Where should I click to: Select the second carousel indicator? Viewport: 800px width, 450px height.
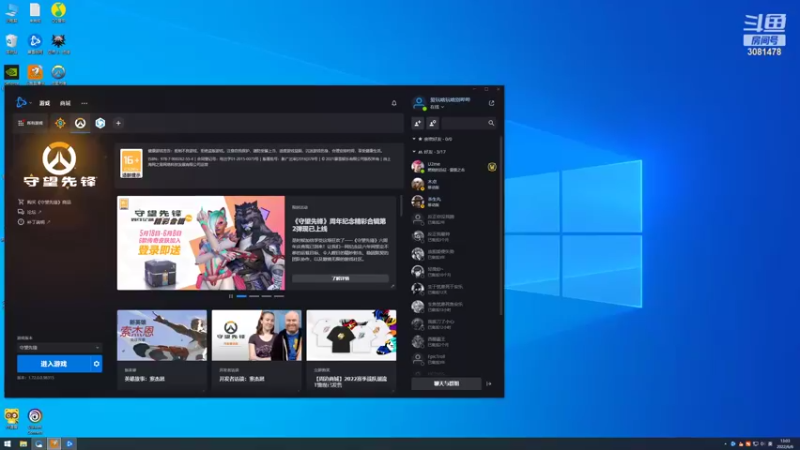(x=254, y=296)
